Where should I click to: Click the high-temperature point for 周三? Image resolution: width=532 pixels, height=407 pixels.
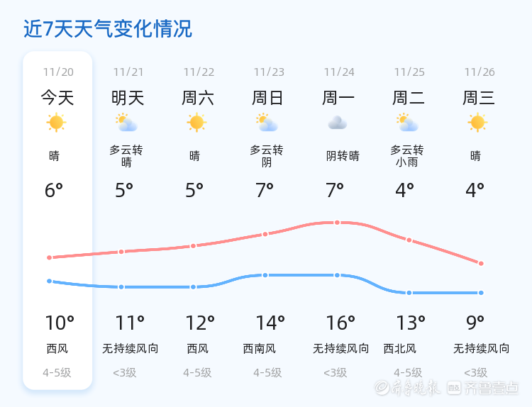(481, 263)
